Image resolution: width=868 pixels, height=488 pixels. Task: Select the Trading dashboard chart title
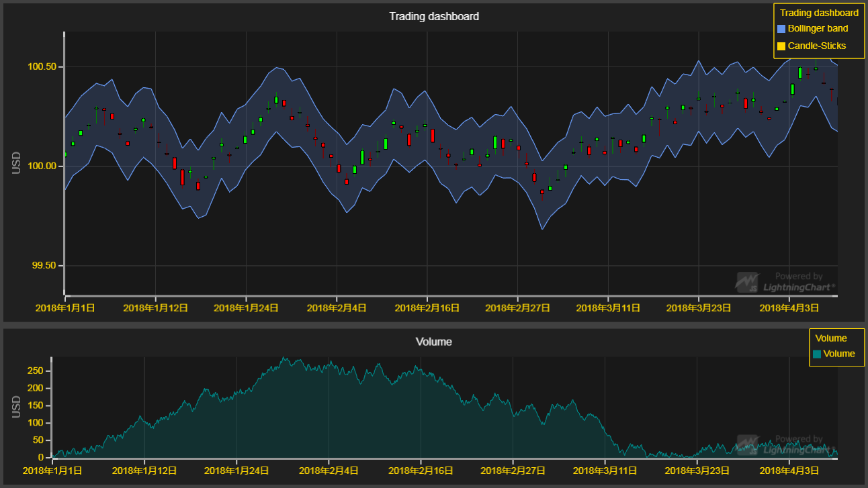[x=433, y=16]
